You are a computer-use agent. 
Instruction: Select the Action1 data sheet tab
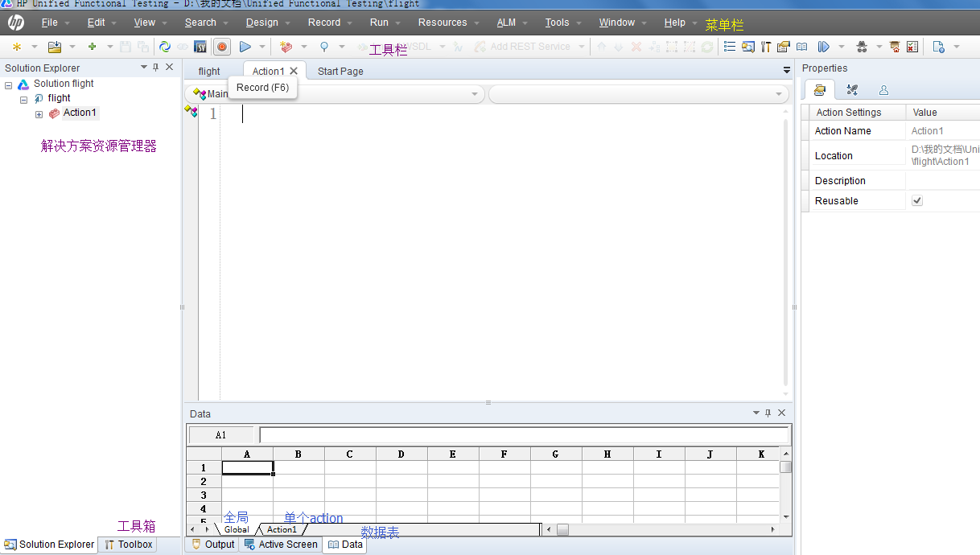click(282, 529)
